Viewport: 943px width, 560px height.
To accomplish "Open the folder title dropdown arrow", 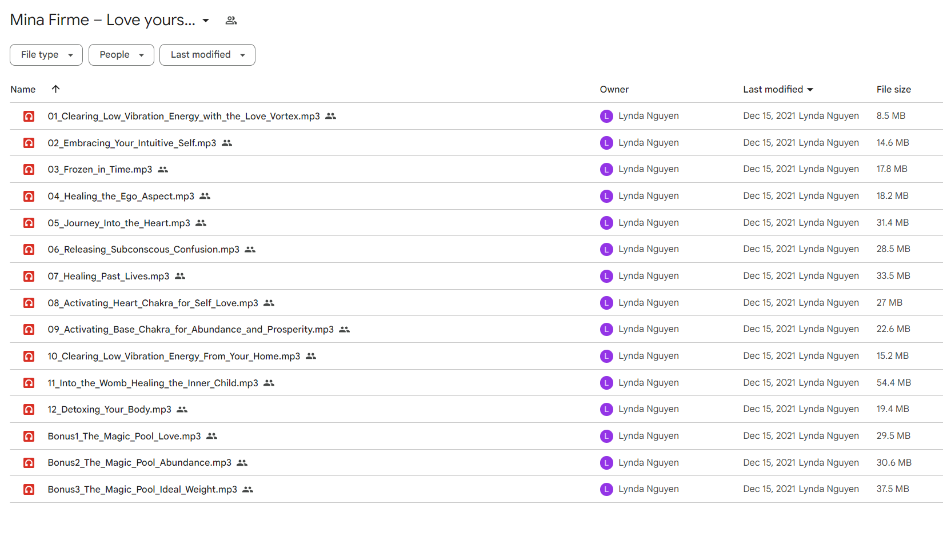I will click(x=206, y=21).
